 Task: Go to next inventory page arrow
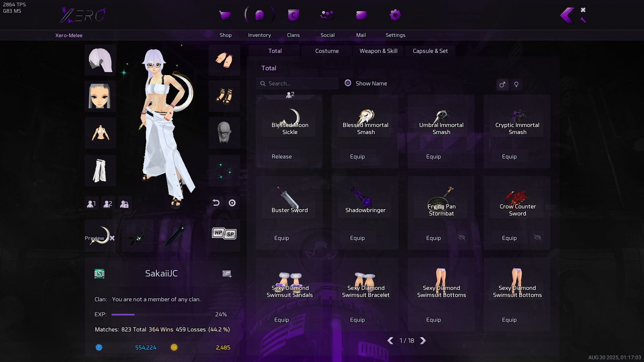point(423,341)
